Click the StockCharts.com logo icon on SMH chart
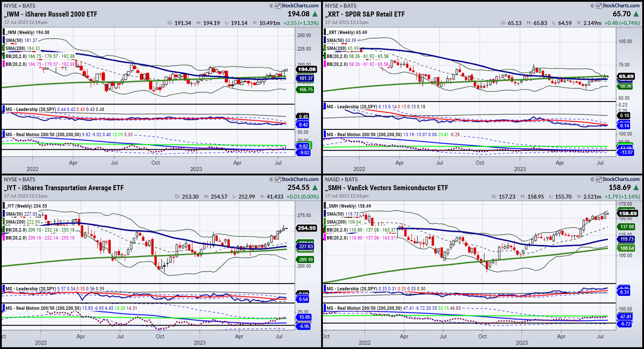The height and width of the screenshot is (349, 644). click(x=599, y=180)
